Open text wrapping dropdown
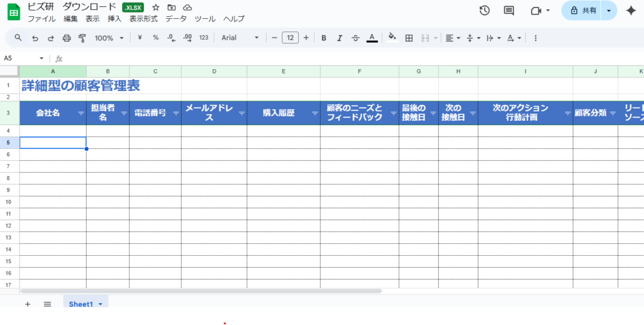This screenshot has width=644, height=325. coord(493,38)
